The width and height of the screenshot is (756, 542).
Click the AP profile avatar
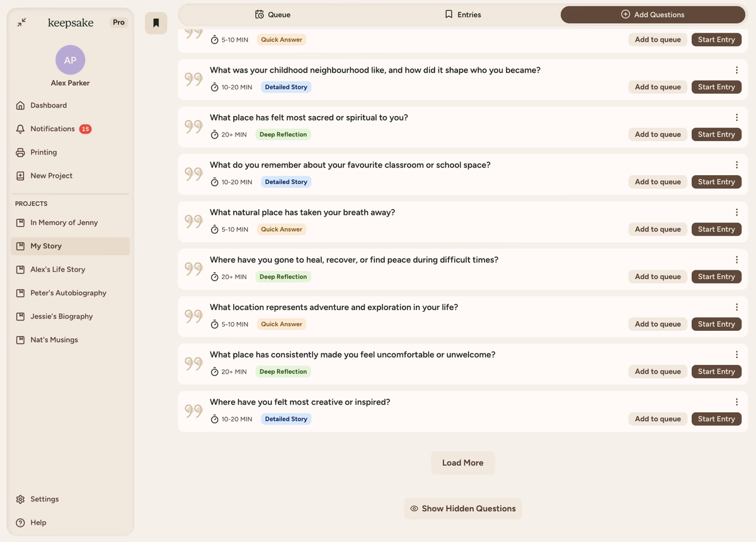(70, 61)
